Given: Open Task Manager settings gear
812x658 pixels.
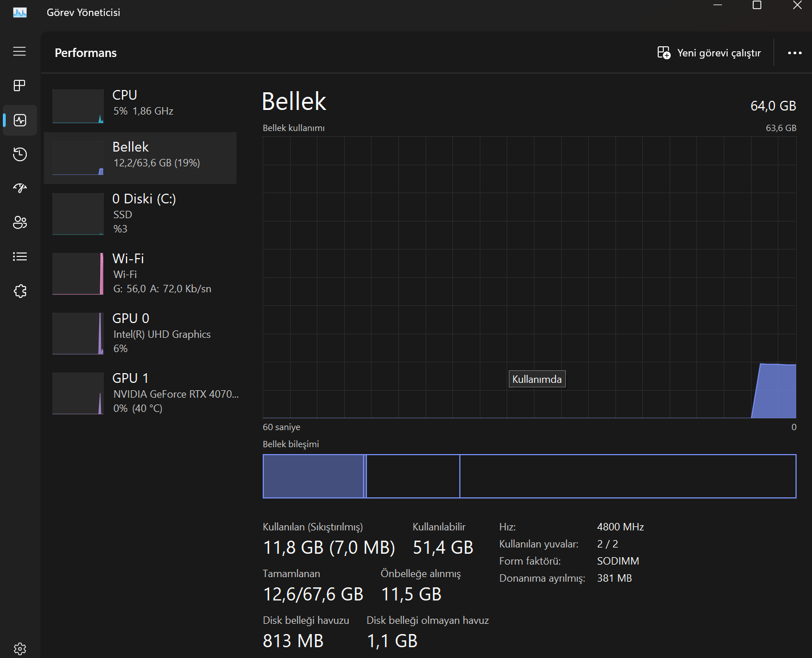Looking at the screenshot, I should [x=20, y=649].
